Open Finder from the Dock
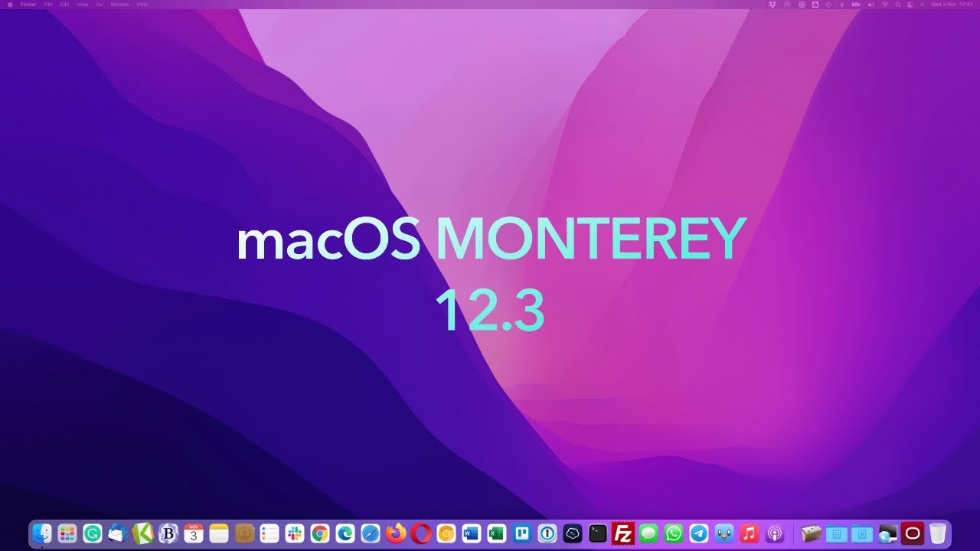Image resolution: width=980 pixels, height=551 pixels. (42, 533)
